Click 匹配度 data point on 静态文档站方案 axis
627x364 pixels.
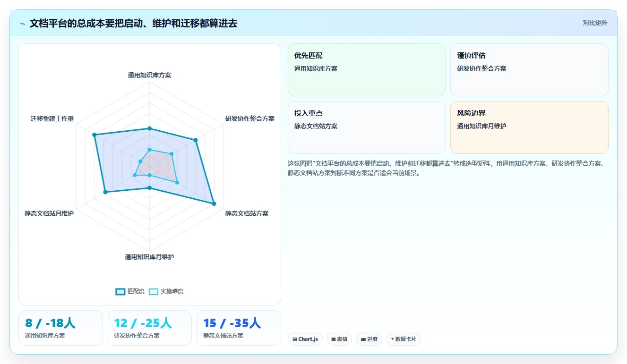(x=214, y=204)
